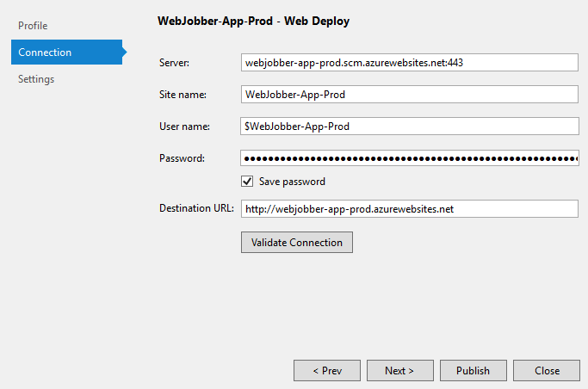Click the Destination URL: label
588x389 pixels.
point(196,208)
